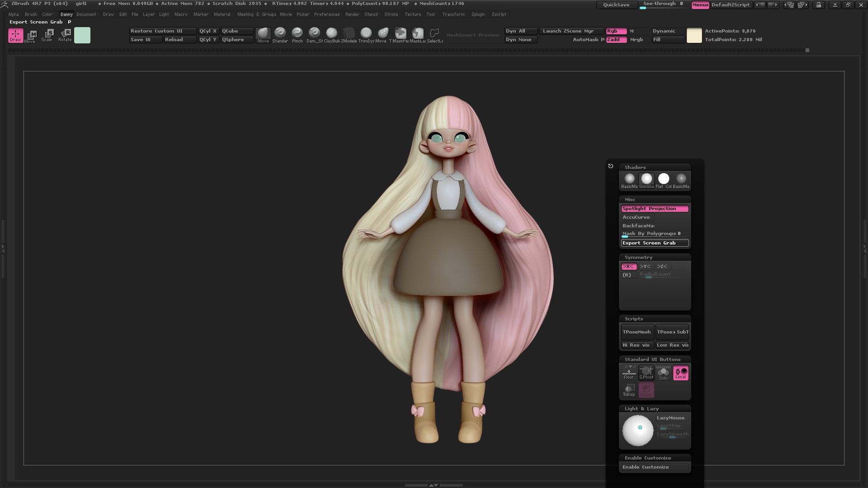Collapse the Misc section header

[x=655, y=199]
